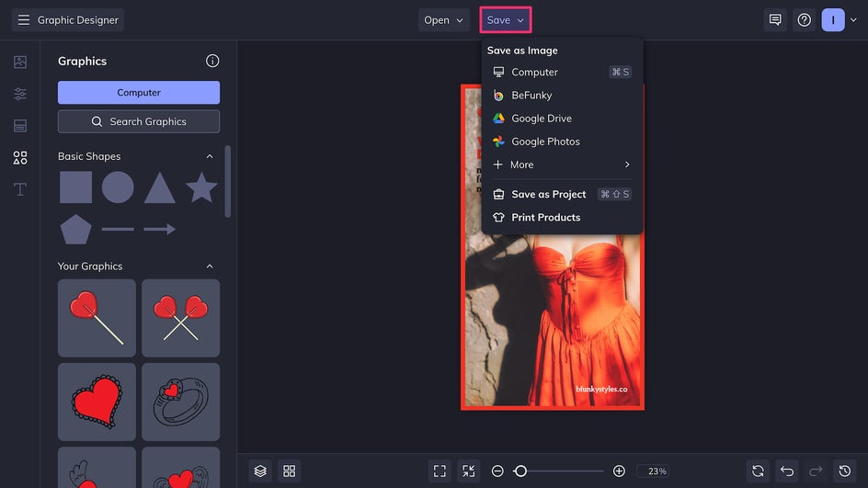Click the undo arrow icon

786,471
